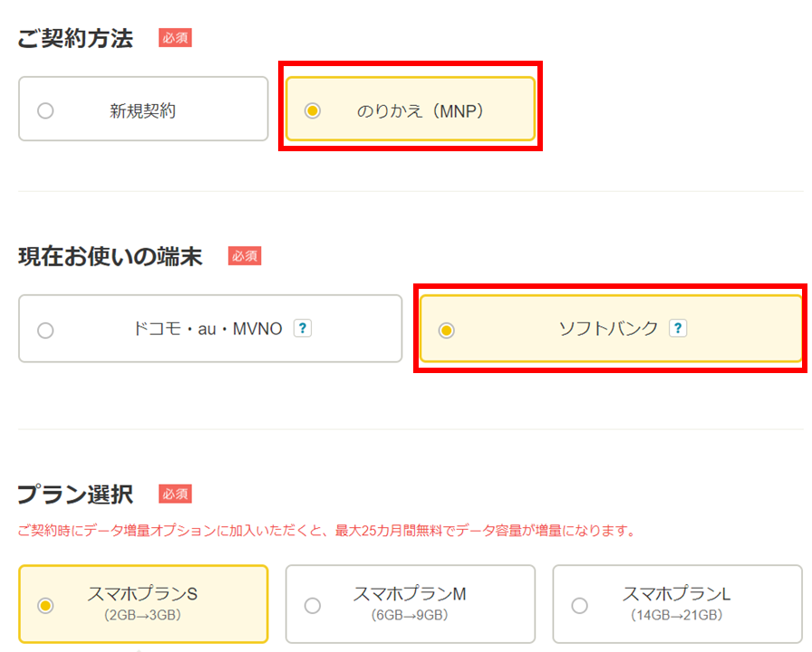Choose the ソフトバンク radio circle
Screen dimensions: 812x652
(x=447, y=331)
